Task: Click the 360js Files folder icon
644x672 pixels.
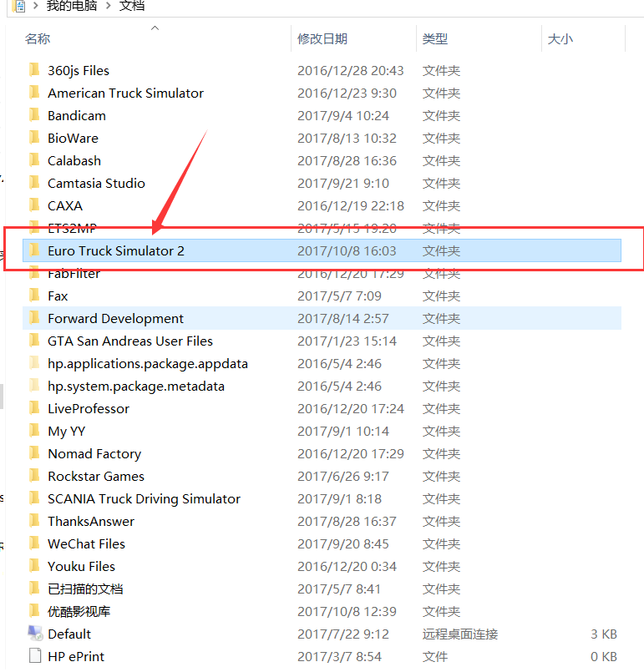Action: click(34, 70)
